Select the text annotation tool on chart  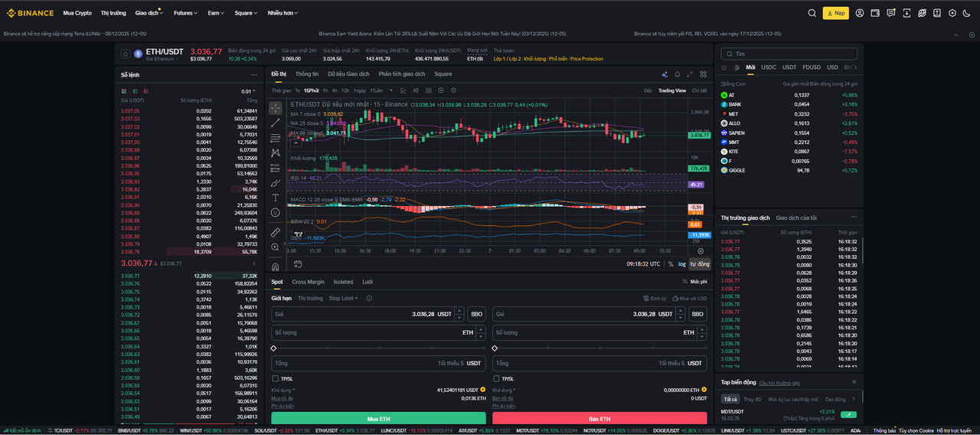276,198
